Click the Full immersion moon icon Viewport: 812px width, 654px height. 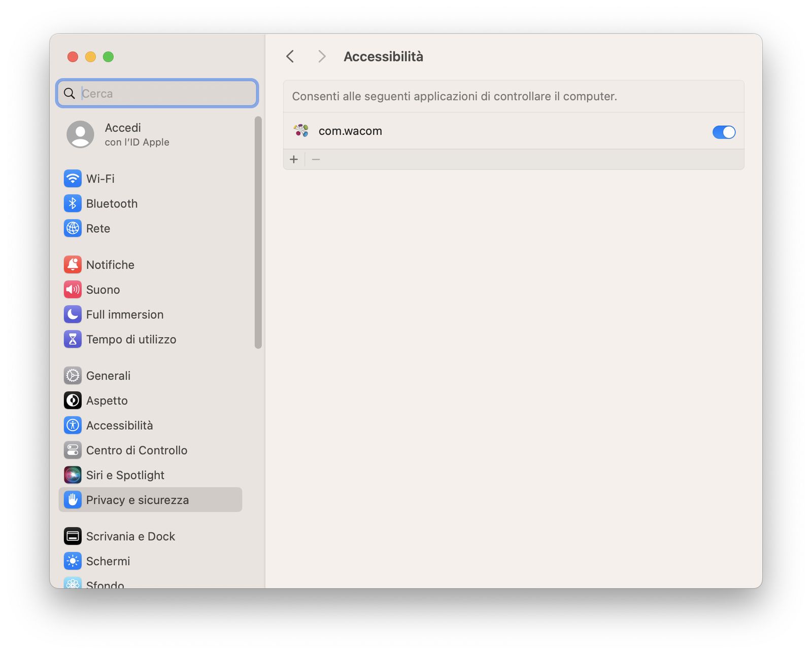tap(73, 314)
